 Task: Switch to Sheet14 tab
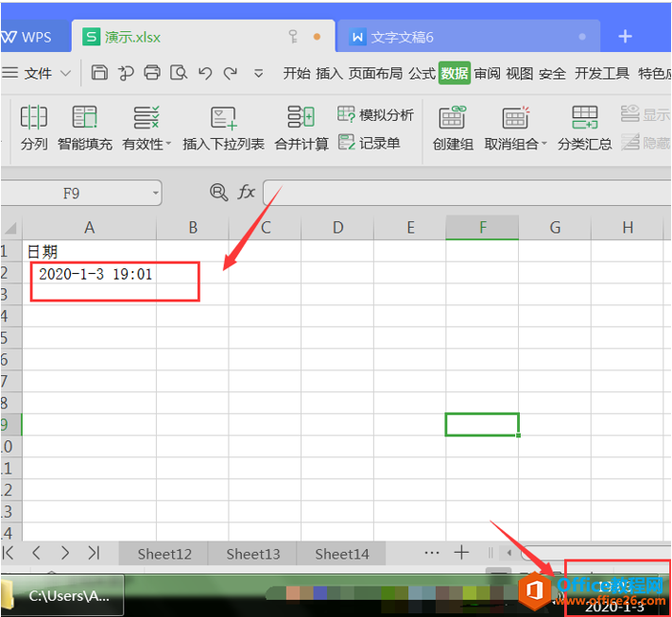[341, 554]
